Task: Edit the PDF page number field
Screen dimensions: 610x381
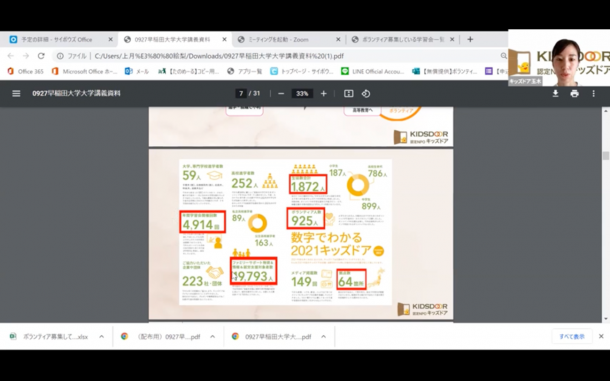Action: (241, 93)
